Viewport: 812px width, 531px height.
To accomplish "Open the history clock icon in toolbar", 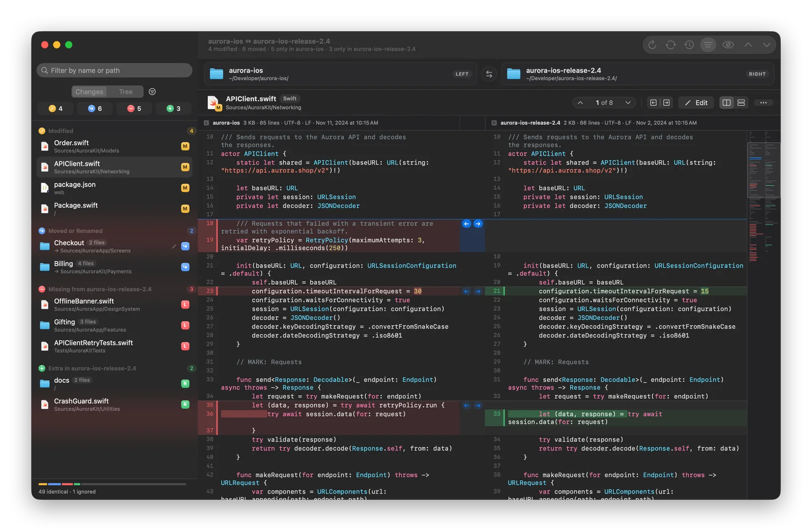I will (689, 45).
